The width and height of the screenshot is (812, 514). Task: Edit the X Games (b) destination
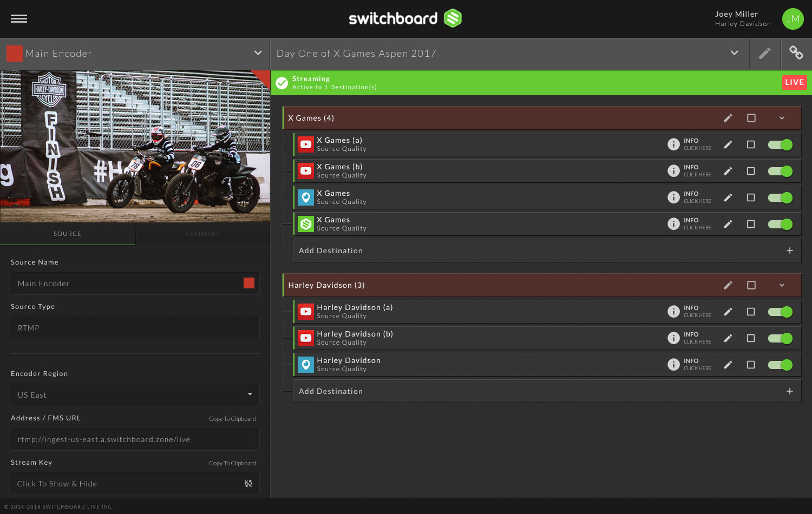[x=728, y=171]
